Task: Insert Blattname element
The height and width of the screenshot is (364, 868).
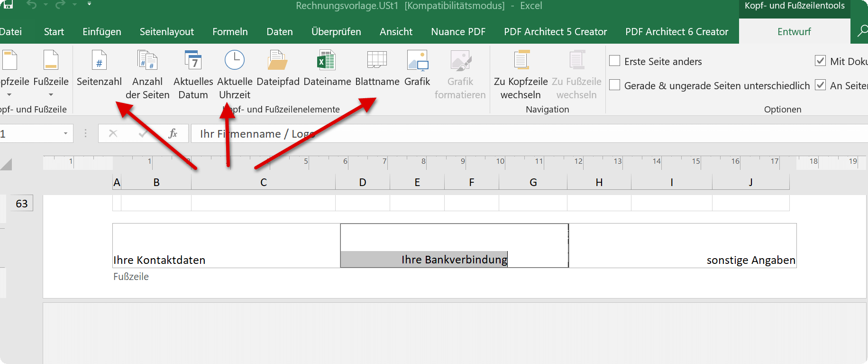Action: [377, 69]
